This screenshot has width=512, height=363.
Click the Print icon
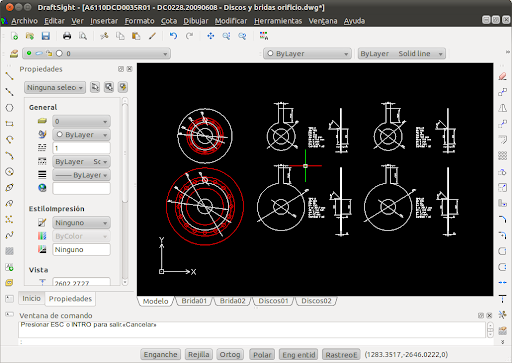point(67,36)
